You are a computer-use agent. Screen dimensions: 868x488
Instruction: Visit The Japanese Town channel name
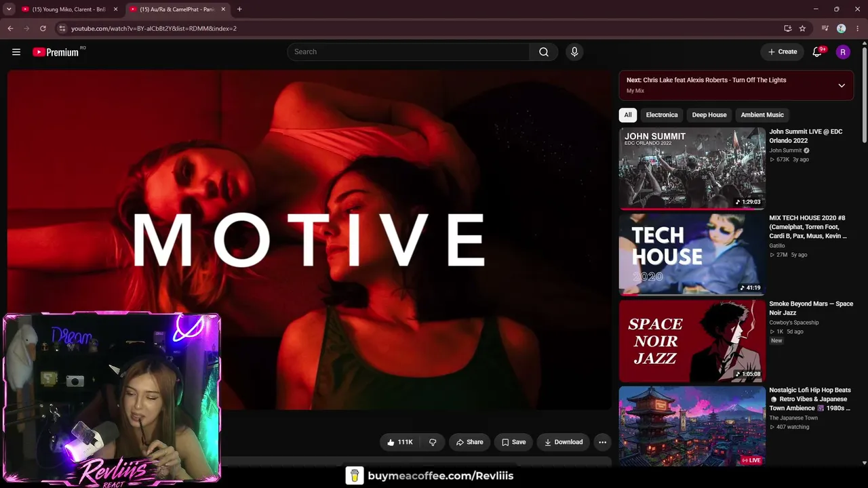coord(793,418)
